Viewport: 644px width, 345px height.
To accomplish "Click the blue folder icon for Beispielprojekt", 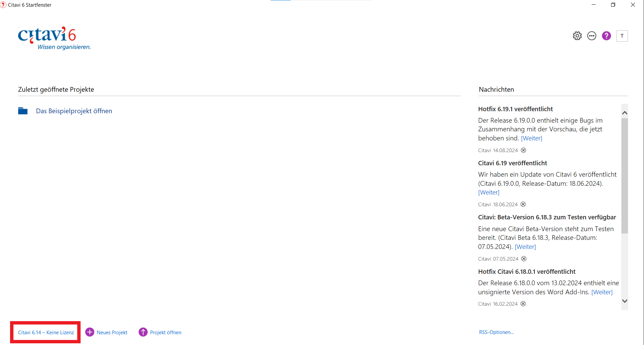I will pos(23,111).
